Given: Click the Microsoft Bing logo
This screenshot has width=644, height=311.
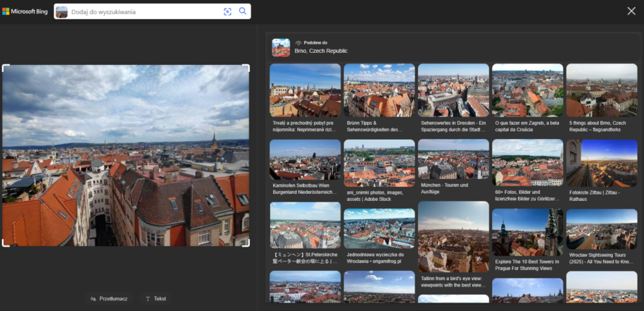Looking at the screenshot, I should [26, 12].
